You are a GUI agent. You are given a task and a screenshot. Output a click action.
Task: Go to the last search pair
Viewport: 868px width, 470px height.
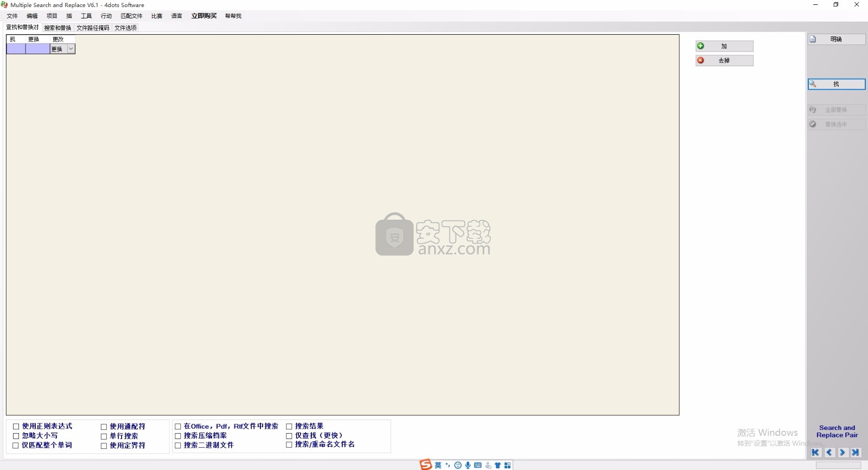point(856,452)
